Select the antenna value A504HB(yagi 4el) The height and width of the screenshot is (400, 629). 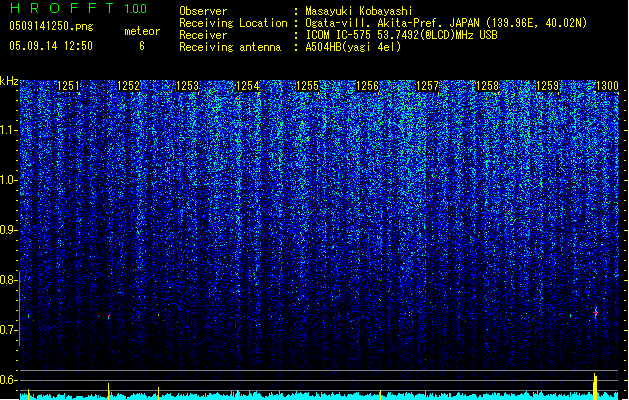pyautogui.click(x=353, y=47)
